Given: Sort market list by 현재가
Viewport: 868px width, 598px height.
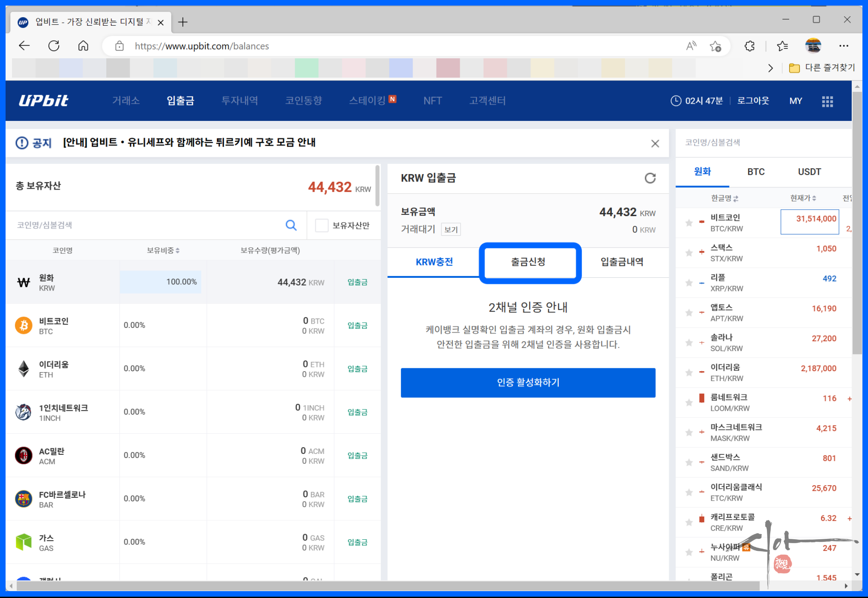Looking at the screenshot, I should [802, 198].
